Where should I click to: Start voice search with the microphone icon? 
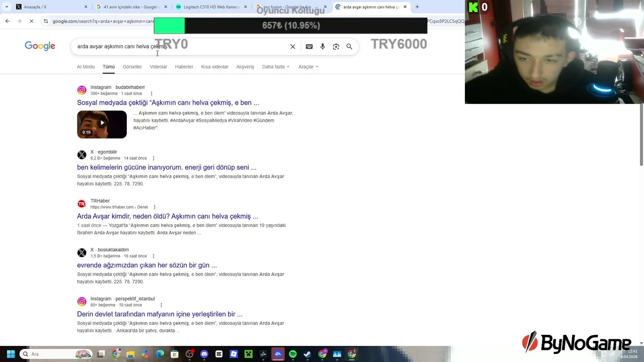323,46
